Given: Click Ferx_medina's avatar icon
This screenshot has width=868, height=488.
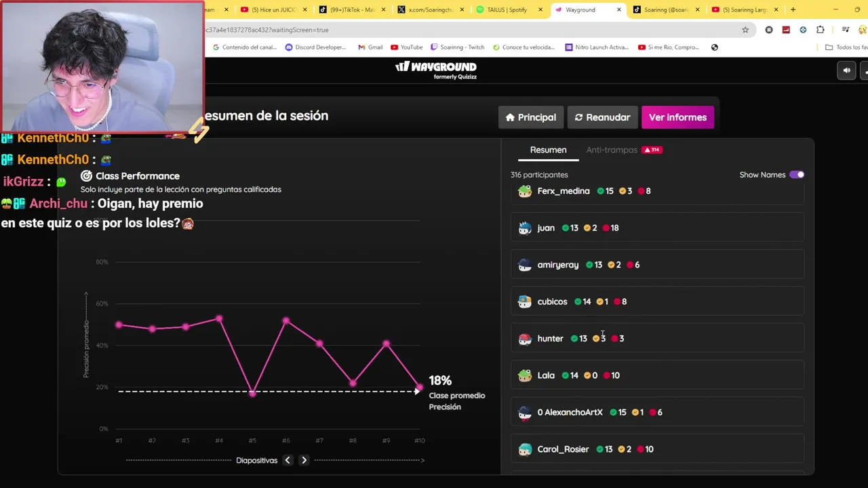Looking at the screenshot, I should pos(525,191).
